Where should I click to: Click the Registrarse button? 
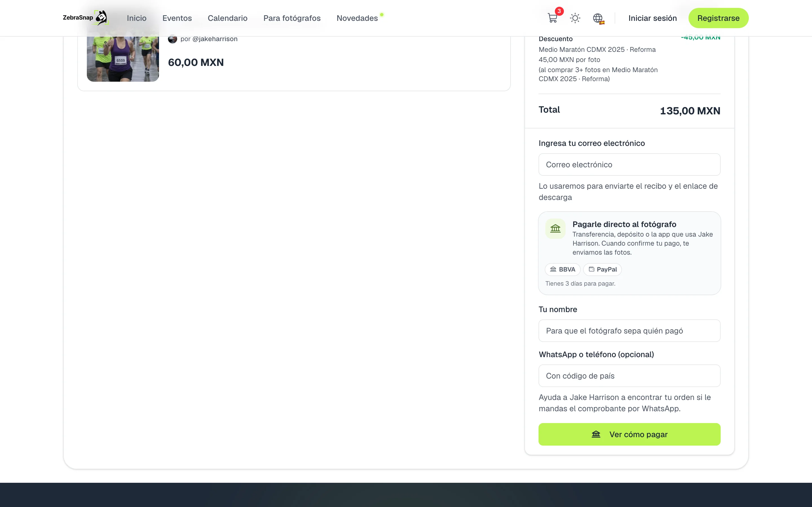(718, 18)
